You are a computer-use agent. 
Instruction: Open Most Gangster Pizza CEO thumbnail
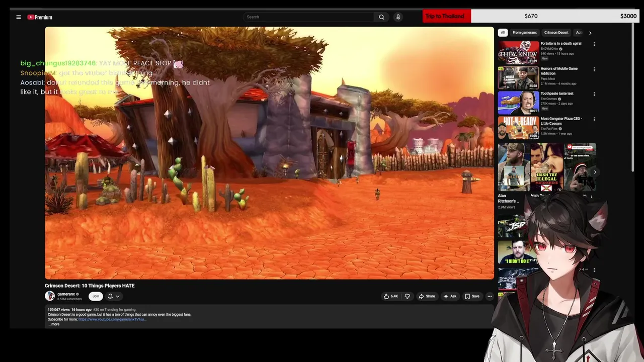pyautogui.click(x=518, y=128)
